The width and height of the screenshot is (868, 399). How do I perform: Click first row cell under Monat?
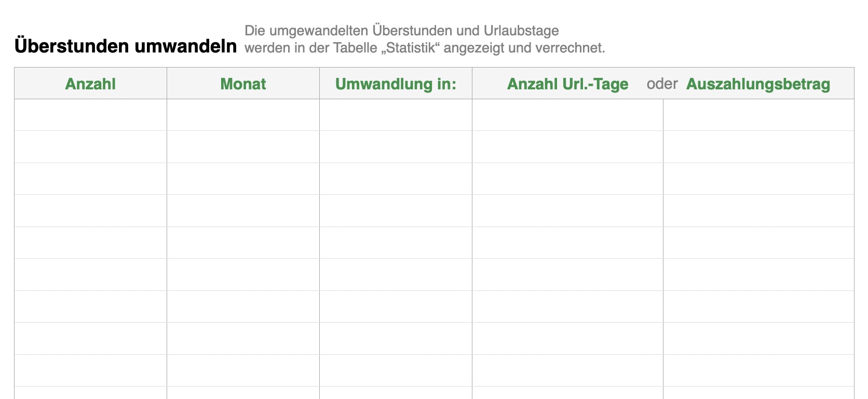pyautogui.click(x=243, y=115)
